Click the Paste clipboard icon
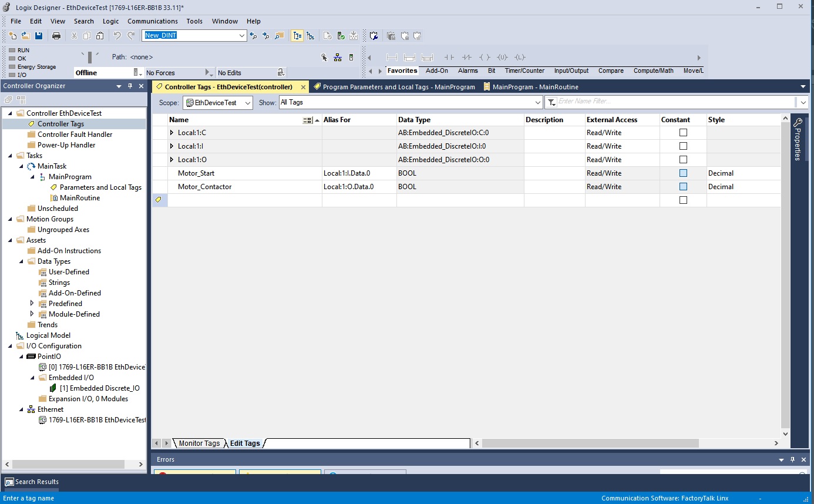The width and height of the screenshot is (814, 504). coord(100,36)
